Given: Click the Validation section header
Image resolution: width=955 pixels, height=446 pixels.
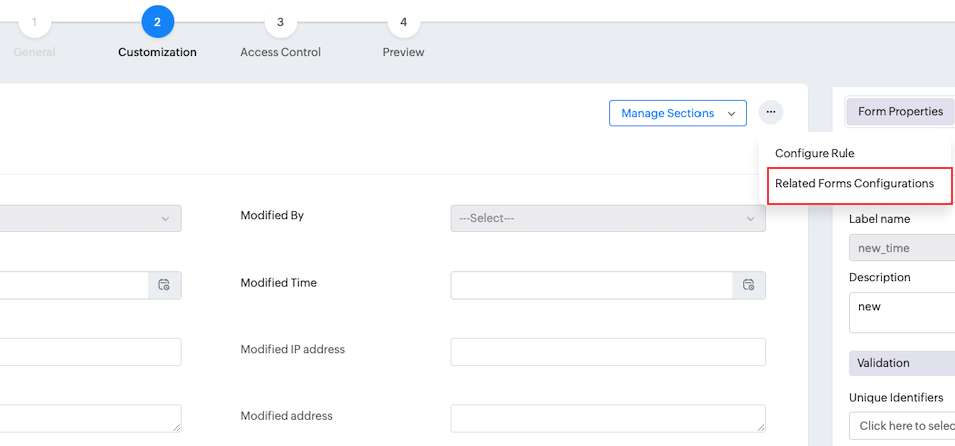Looking at the screenshot, I should click(x=900, y=363).
